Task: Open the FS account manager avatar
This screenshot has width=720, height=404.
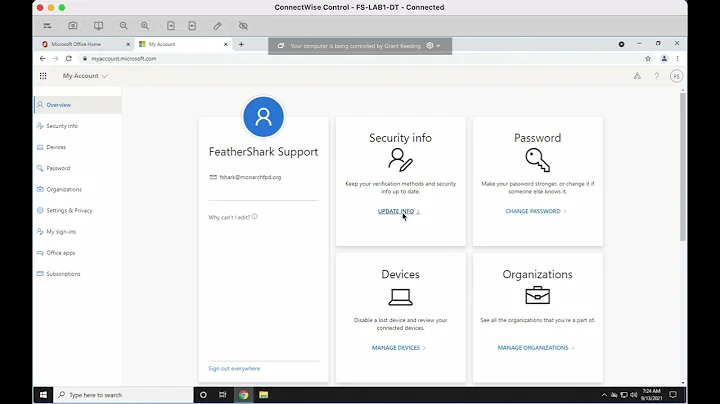Action: pos(676,76)
